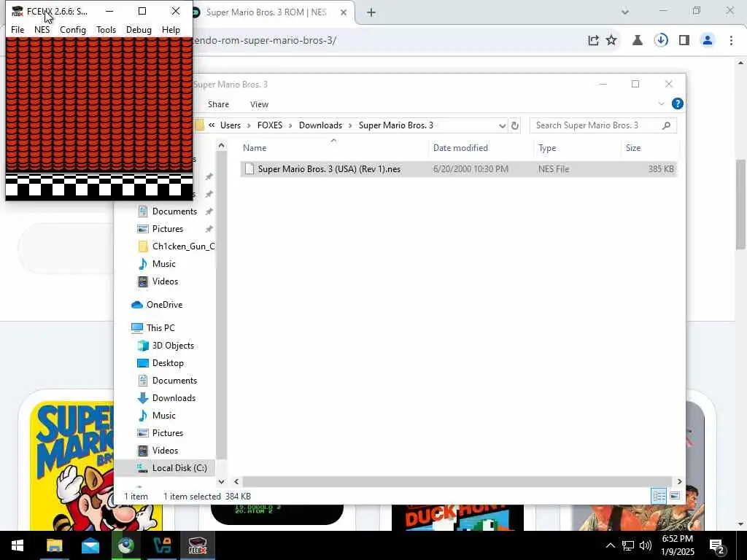
Task: Open File Explorer from the taskbar
Action: point(54,545)
